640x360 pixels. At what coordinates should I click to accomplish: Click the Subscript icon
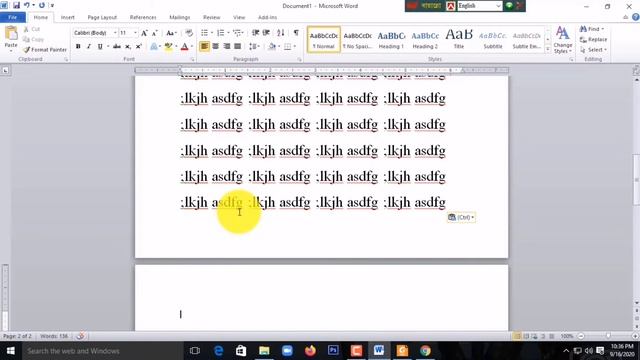point(128,47)
